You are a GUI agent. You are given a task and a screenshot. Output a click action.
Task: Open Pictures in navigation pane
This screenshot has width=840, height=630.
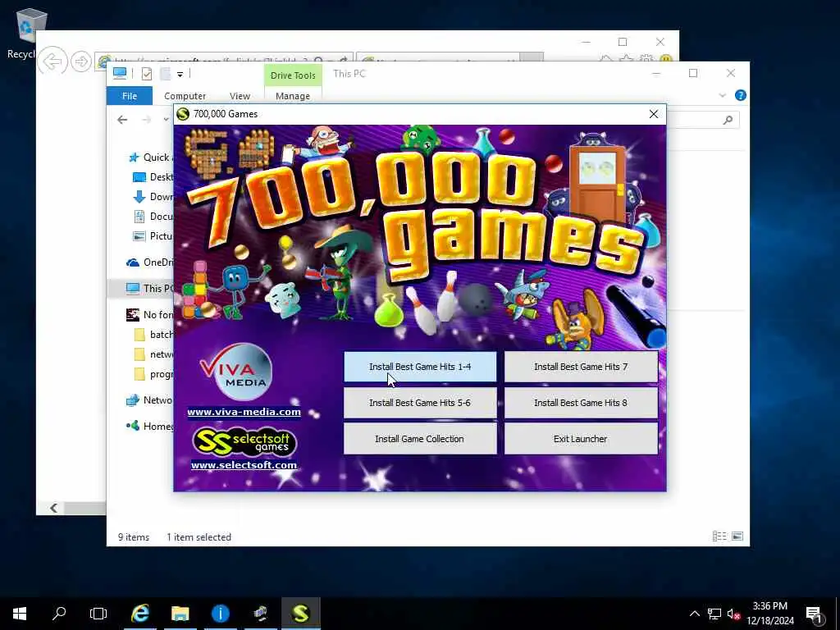tap(152, 236)
